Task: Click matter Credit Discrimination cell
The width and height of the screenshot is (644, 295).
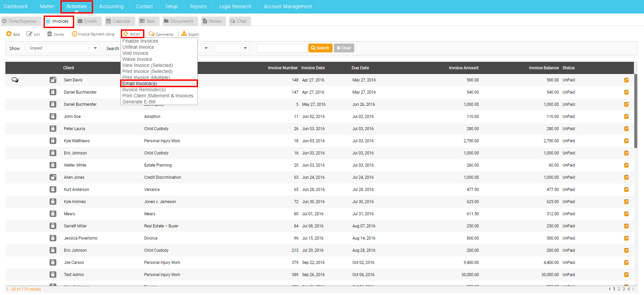Action: 163,177
